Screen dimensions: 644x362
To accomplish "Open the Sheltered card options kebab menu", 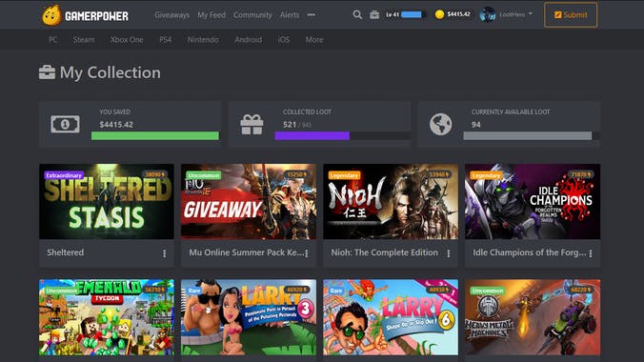I will (x=164, y=253).
